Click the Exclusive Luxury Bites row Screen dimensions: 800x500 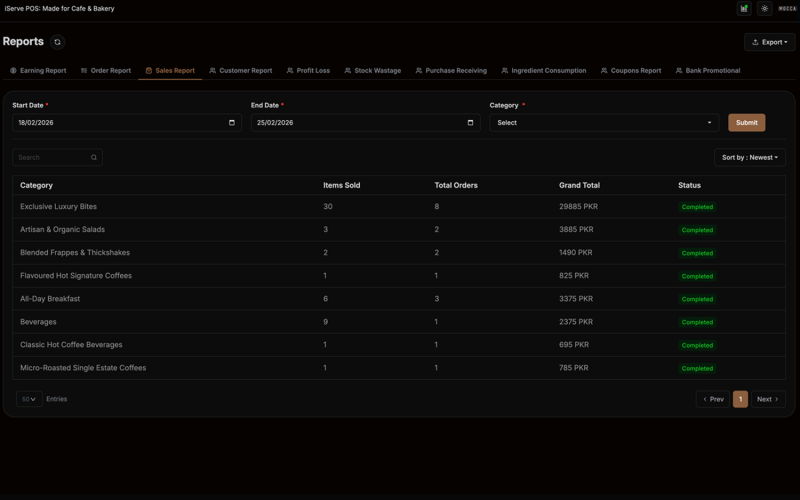(x=58, y=207)
